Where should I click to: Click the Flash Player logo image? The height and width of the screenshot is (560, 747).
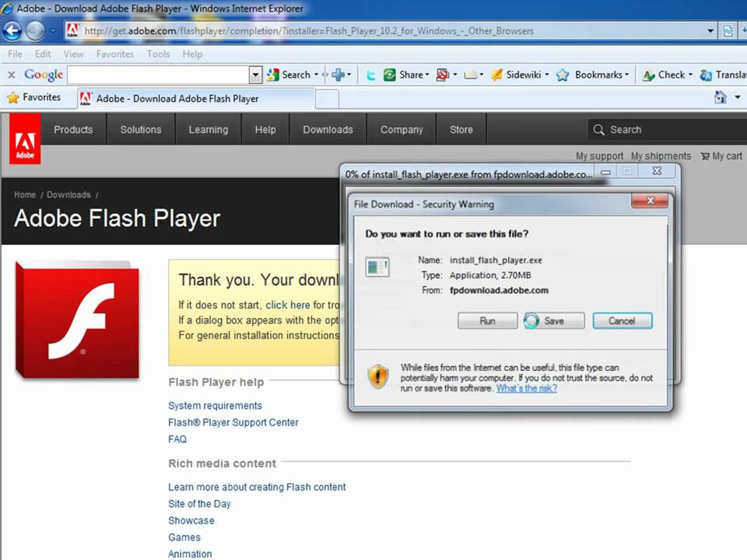(78, 320)
